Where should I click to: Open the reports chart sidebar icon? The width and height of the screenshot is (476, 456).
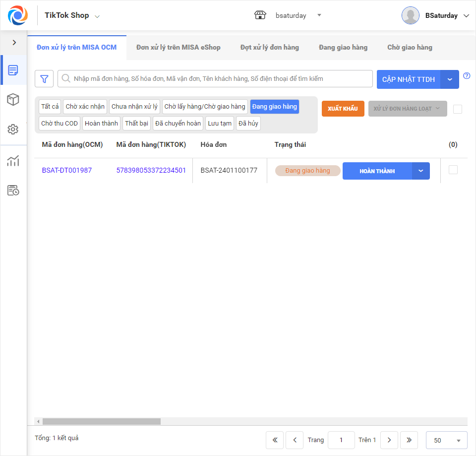tap(13, 161)
